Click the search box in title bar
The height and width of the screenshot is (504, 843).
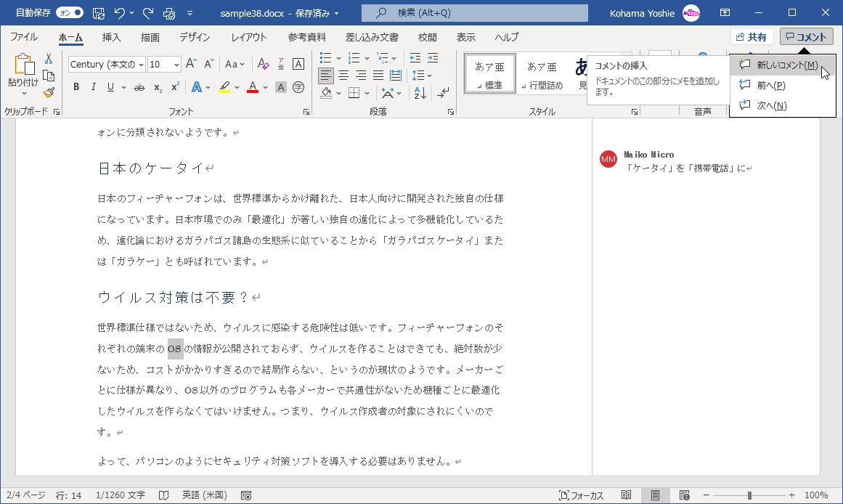coord(474,13)
